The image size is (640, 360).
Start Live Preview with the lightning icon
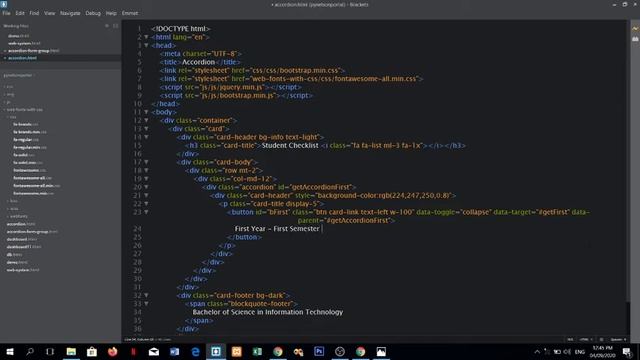point(635,29)
